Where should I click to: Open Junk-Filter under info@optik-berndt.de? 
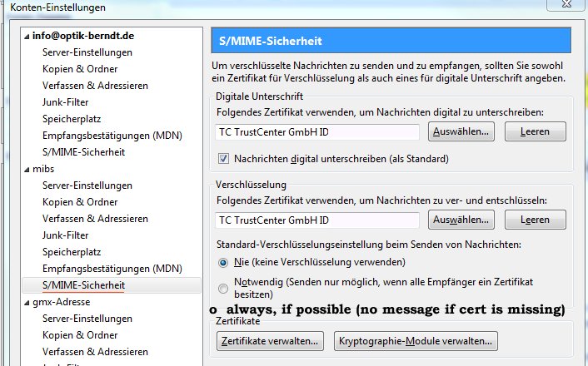(x=65, y=102)
